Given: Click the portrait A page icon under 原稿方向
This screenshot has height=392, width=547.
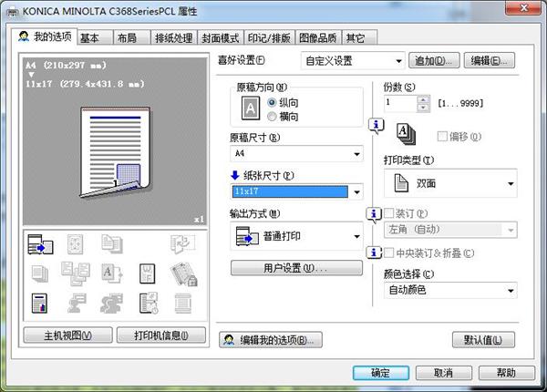Looking at the screenshot, I should [x=251, y=108].
